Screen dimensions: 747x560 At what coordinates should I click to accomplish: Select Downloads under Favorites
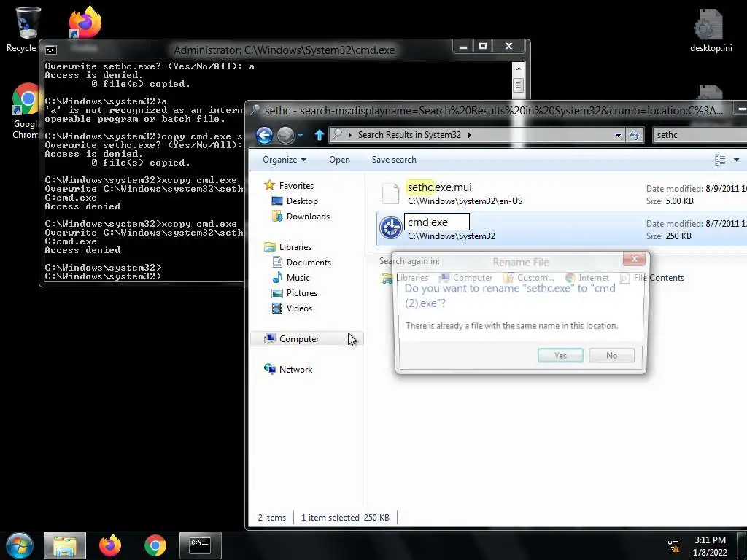click(x=308, y=216)
